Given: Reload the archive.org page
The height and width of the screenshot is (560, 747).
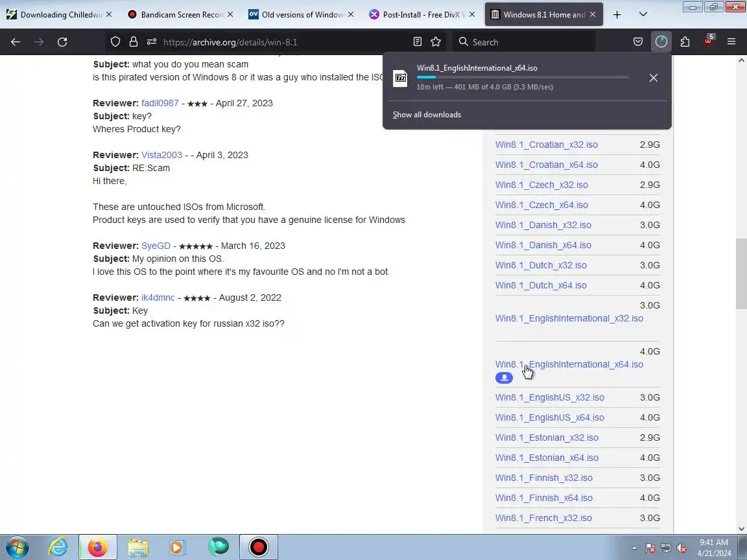Looking at the screenshot, I should (62, 42).
